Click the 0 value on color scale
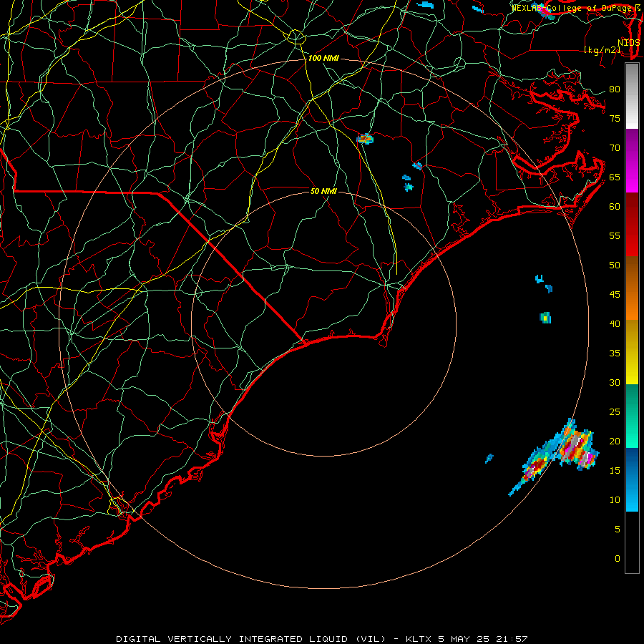The width and height of the screenshot is (644, 644). coord(617,559)
